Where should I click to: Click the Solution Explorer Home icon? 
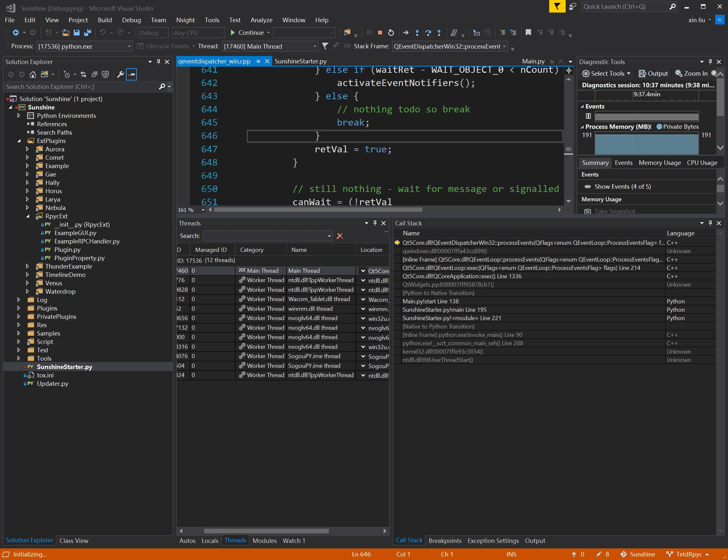tap(33, 74)
